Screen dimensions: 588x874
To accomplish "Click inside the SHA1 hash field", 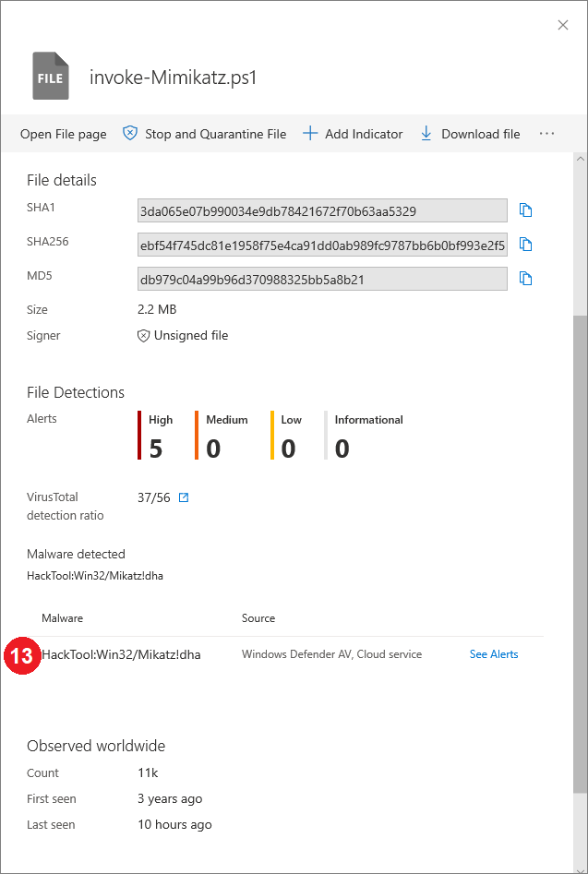I will point(322,210).
